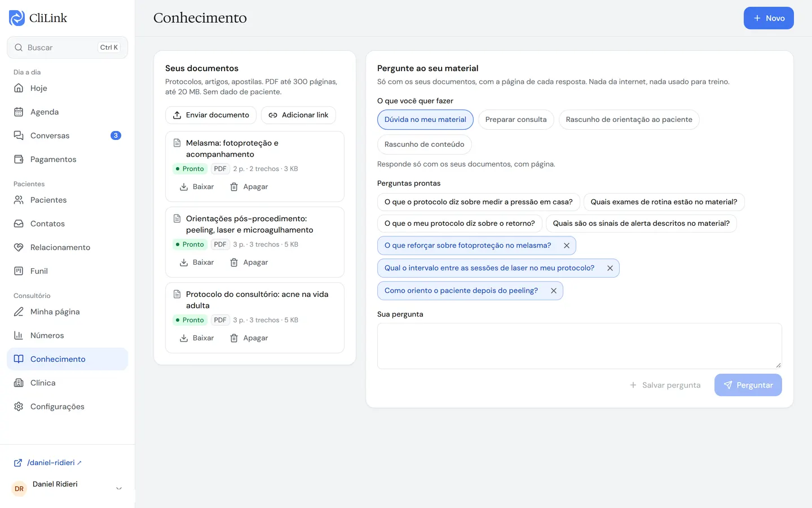Delete the Melasma fotoproteção document
This screenshot has height=508, width=812.
click(x=249, y=187)
